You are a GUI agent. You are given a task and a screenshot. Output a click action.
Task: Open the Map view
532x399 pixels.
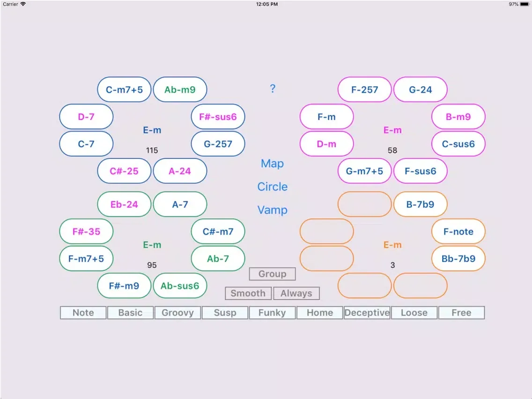click(272, 163)
